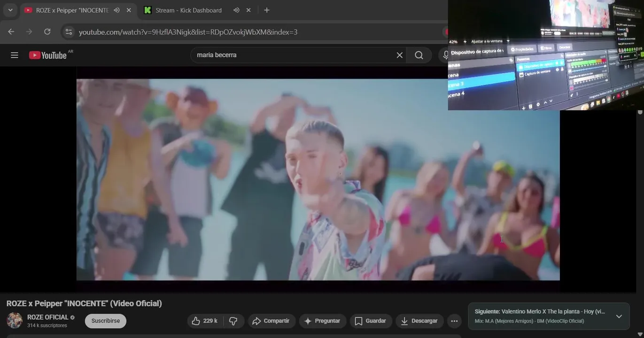Click the 42% zoom value in OBS overlay
This screenshot has width=644, height=338.
pos(453,42)
